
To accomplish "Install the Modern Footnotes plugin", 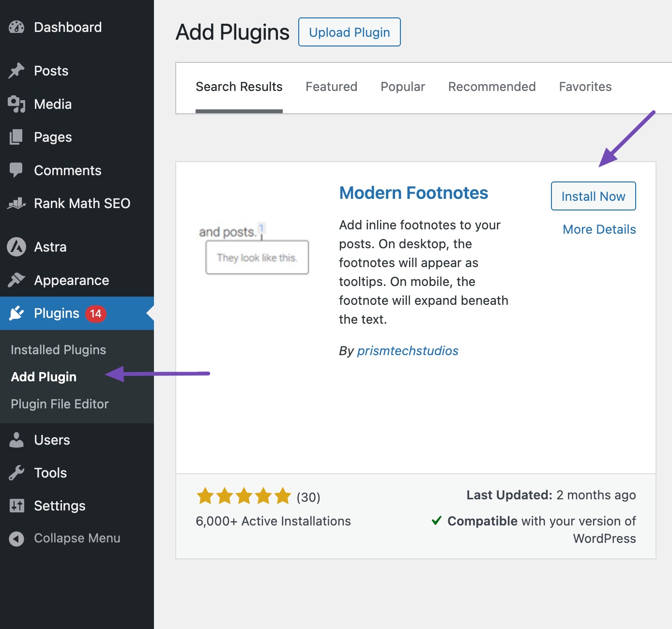I will click(593, 196).
